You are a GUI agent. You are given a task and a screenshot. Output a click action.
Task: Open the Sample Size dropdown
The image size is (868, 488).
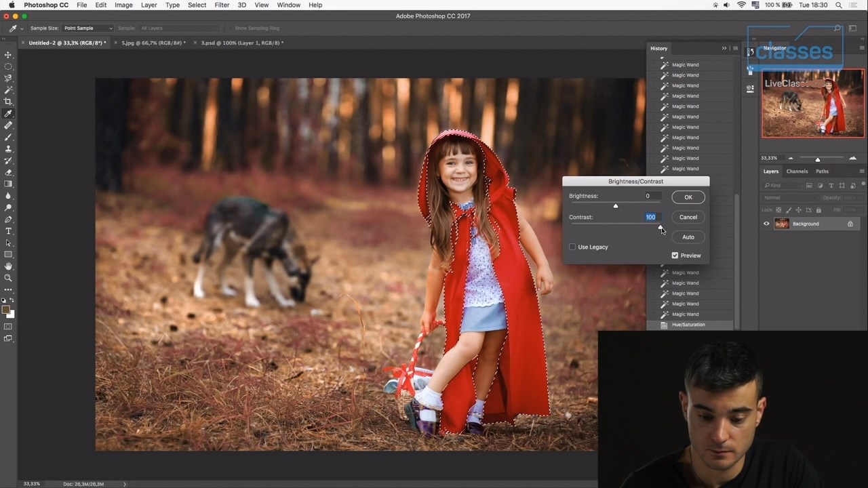(87, 28)
